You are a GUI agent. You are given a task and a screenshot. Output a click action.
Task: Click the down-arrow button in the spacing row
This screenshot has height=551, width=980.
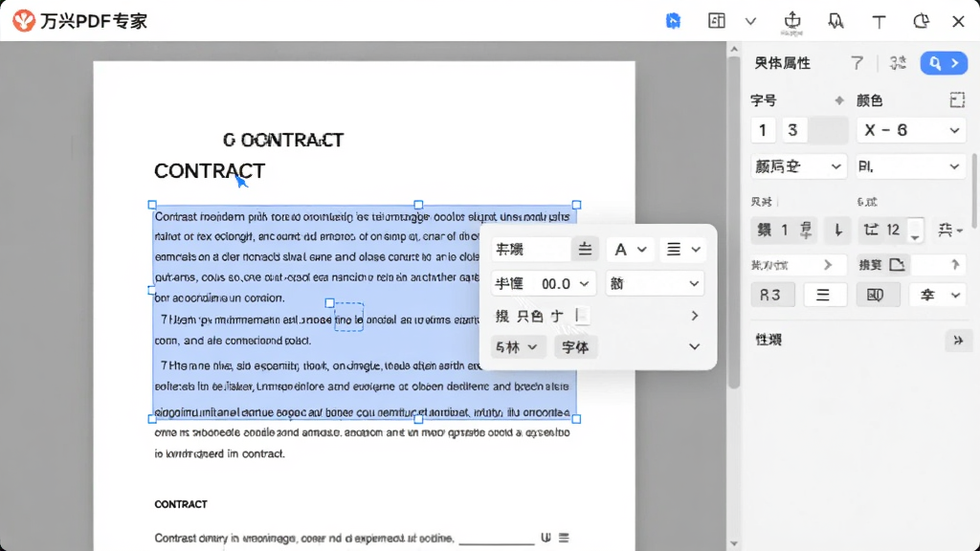[x=838, y=230]
